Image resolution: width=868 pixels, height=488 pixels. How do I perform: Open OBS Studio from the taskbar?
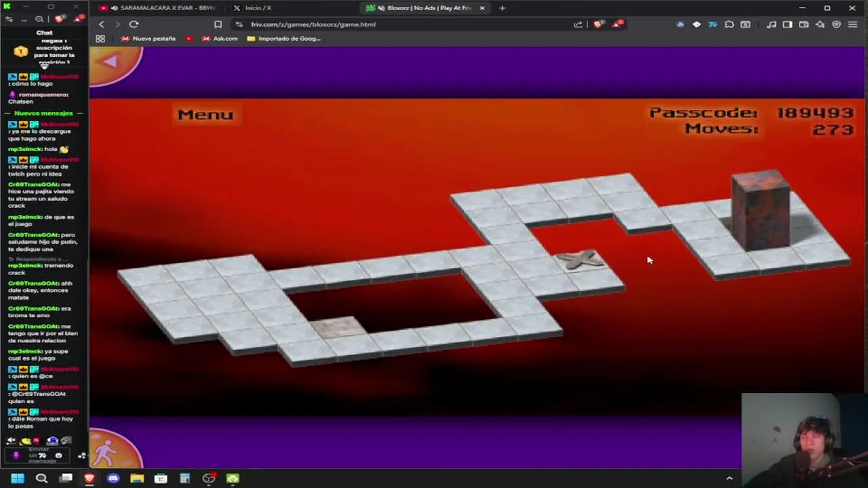(209, 479)
